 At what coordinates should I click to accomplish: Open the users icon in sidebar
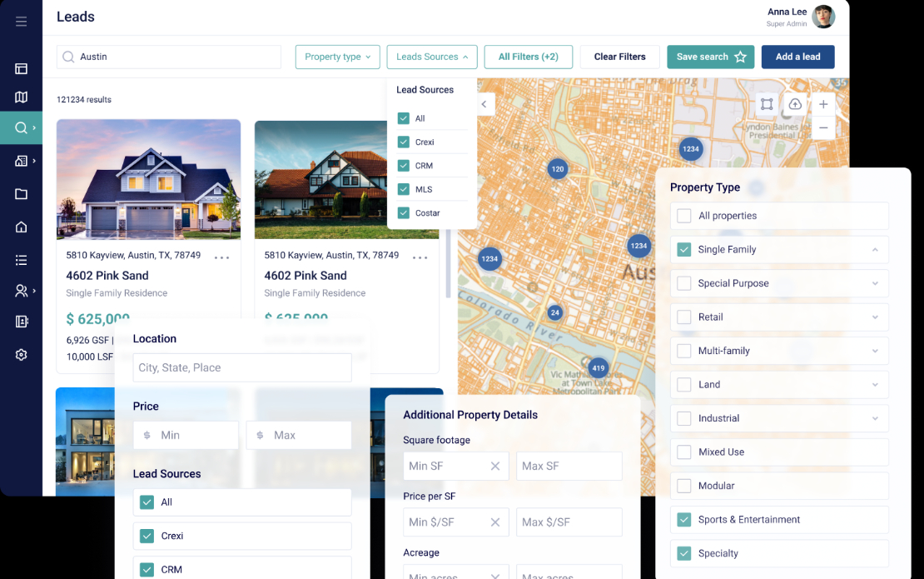(x=21, y=291)
